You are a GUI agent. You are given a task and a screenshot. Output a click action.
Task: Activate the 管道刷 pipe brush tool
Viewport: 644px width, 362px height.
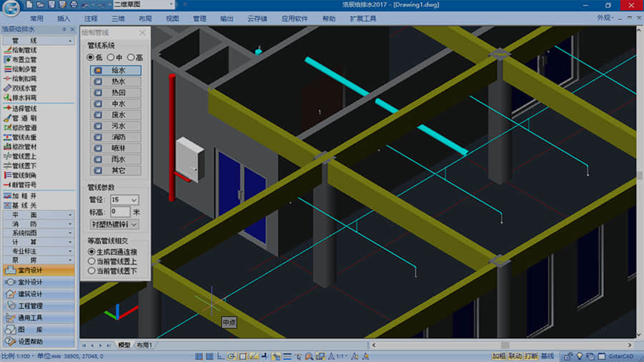click(x=24, y=118)
